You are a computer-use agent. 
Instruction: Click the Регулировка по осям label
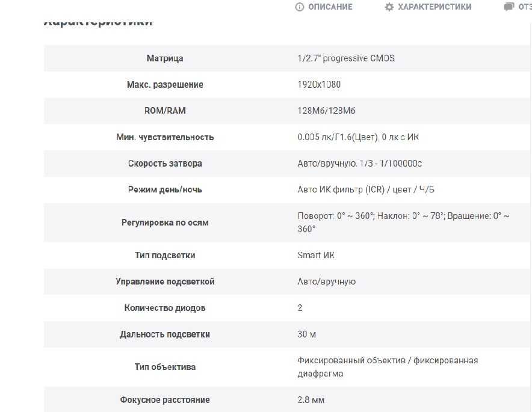point(165,223)
